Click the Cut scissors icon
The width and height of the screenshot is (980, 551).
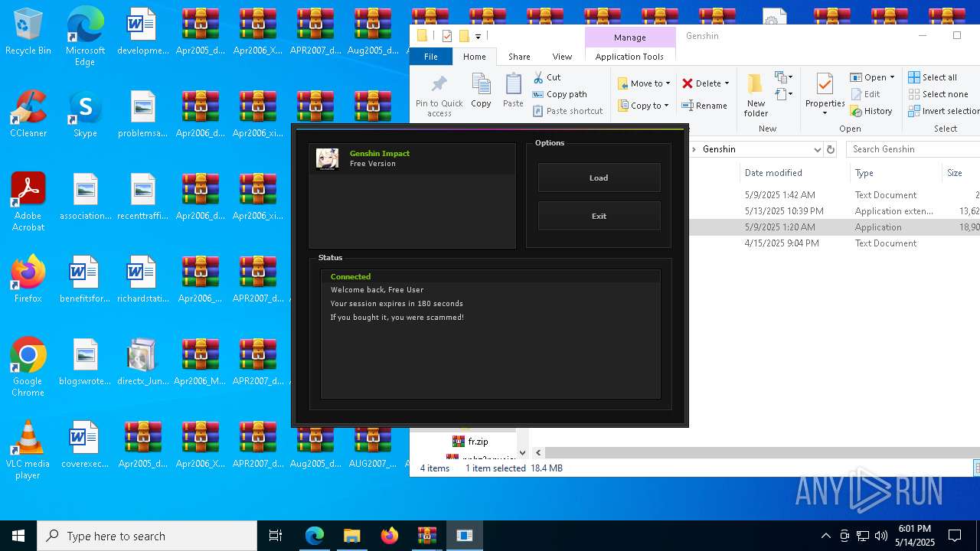tap(538, 77)
